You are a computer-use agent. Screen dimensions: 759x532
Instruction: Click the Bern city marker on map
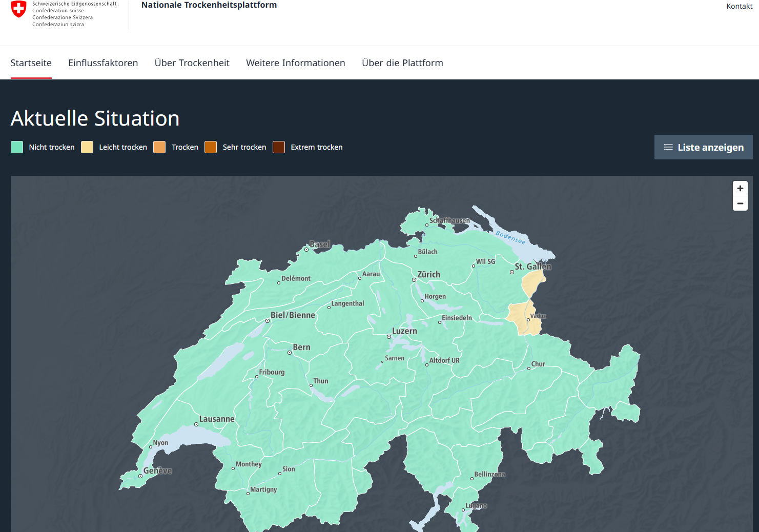pos(290,353)
